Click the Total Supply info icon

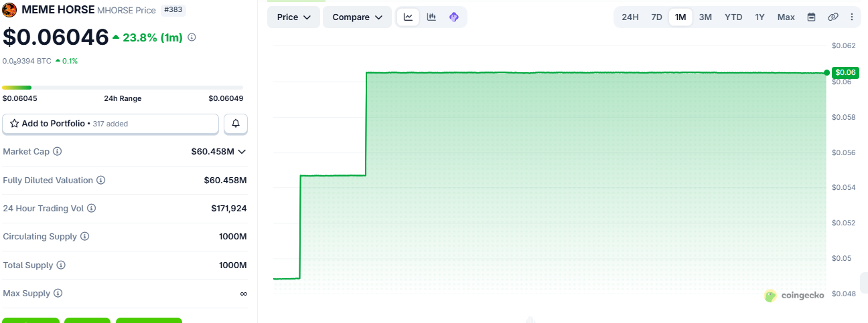(61, 265)
